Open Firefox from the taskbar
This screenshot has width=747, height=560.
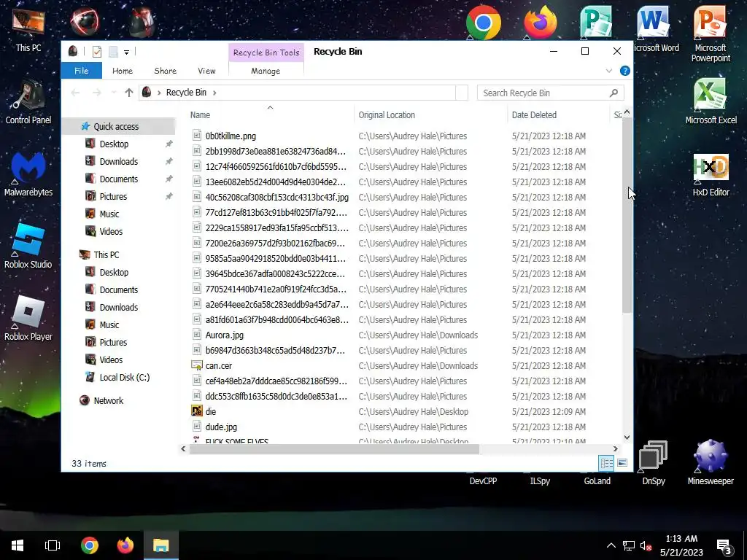click(125, 545)
